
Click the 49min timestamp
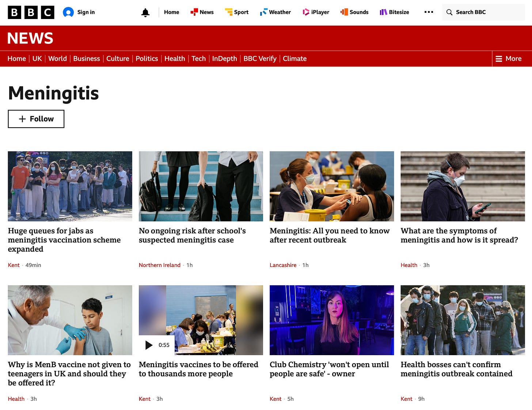coord(33,265)
